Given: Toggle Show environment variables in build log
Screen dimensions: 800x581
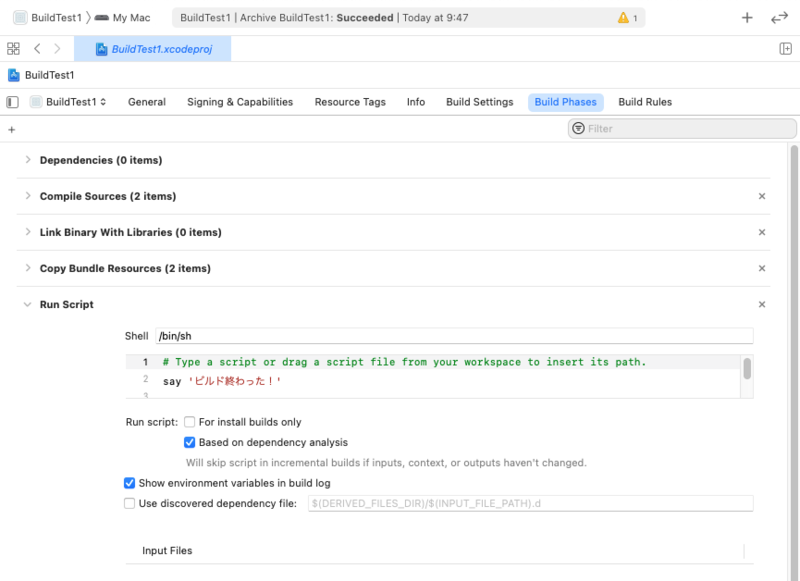Looking at the screenshot, I should click(130, 483).
